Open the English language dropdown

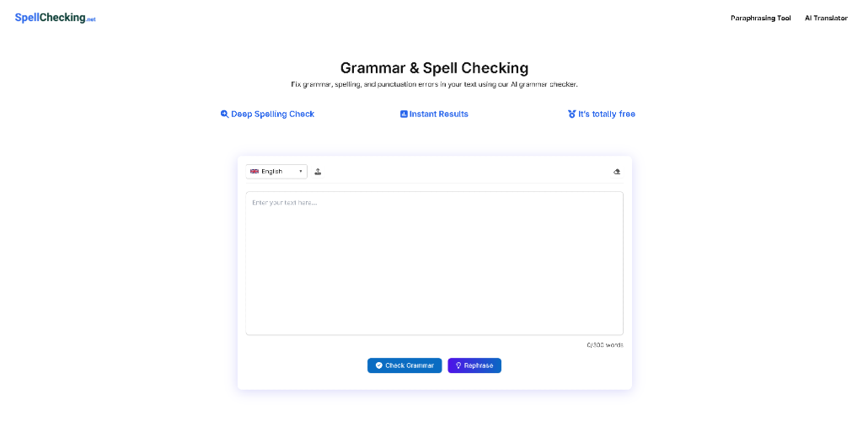click(276, 172)
